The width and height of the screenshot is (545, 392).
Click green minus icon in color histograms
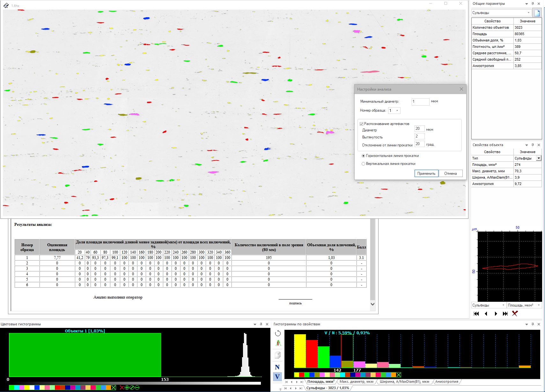(137, 388)
